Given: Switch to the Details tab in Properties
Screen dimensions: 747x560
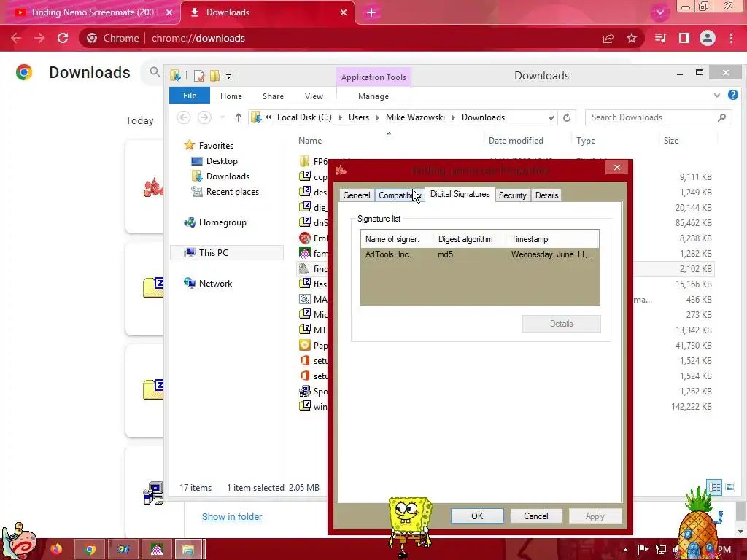Looking at the screenshot, I should (546, 195).
